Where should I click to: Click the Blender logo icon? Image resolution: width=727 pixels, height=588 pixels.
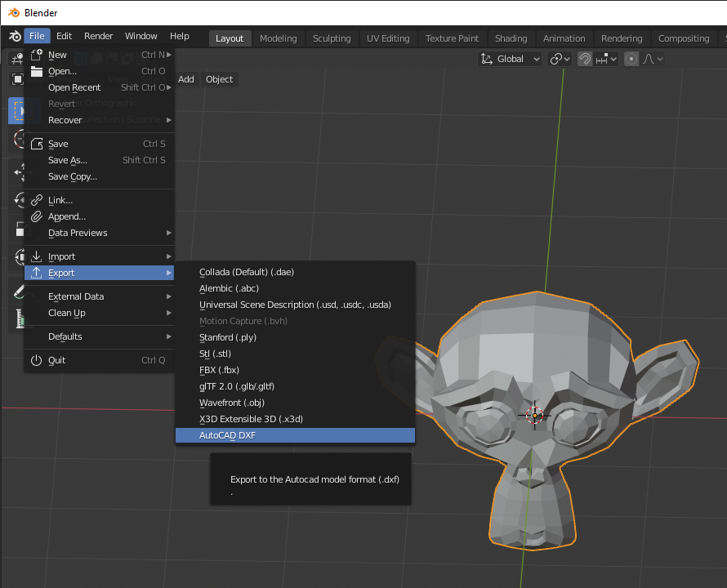click(x=15, y=37)
